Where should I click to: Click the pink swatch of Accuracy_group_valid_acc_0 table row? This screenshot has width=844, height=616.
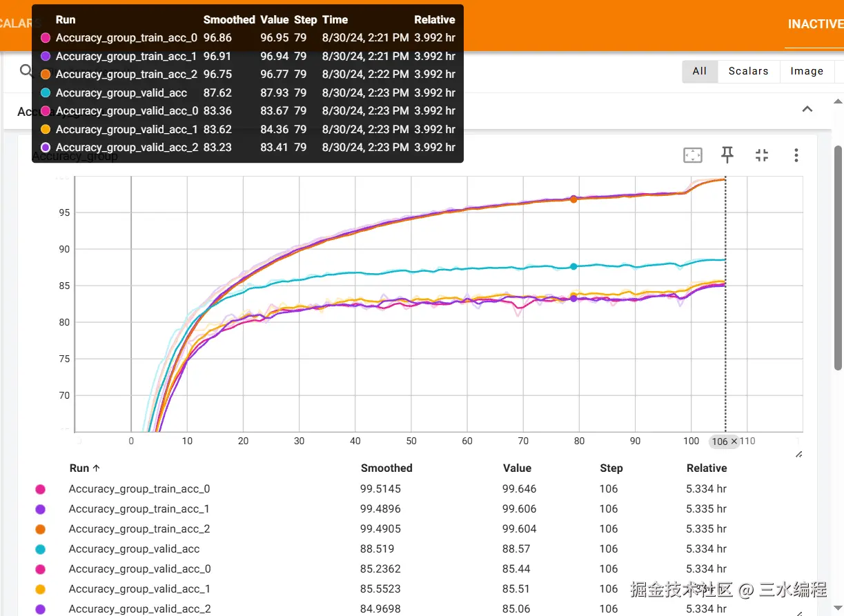(x=40, y=569)
